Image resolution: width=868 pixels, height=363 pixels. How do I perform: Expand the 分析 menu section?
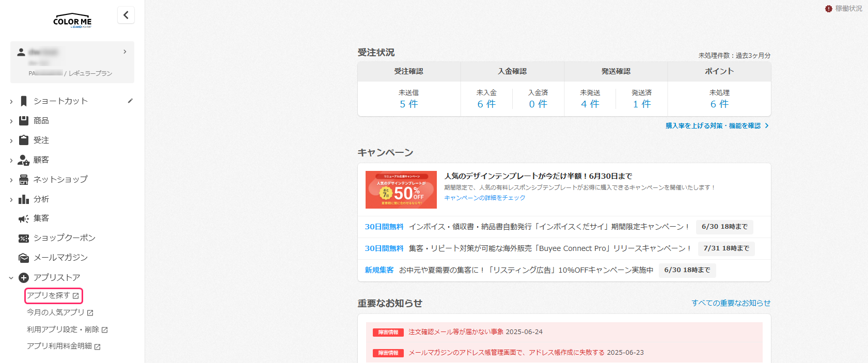[x=41, y=199]
